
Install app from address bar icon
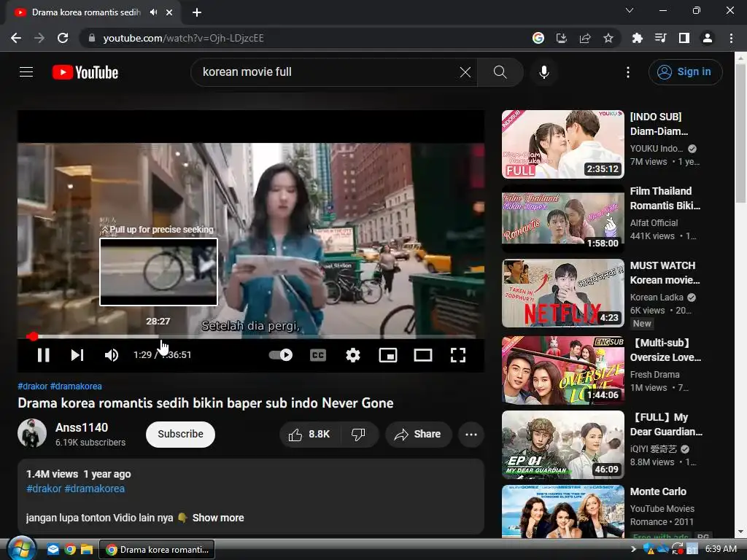click(x=562, y=38)
